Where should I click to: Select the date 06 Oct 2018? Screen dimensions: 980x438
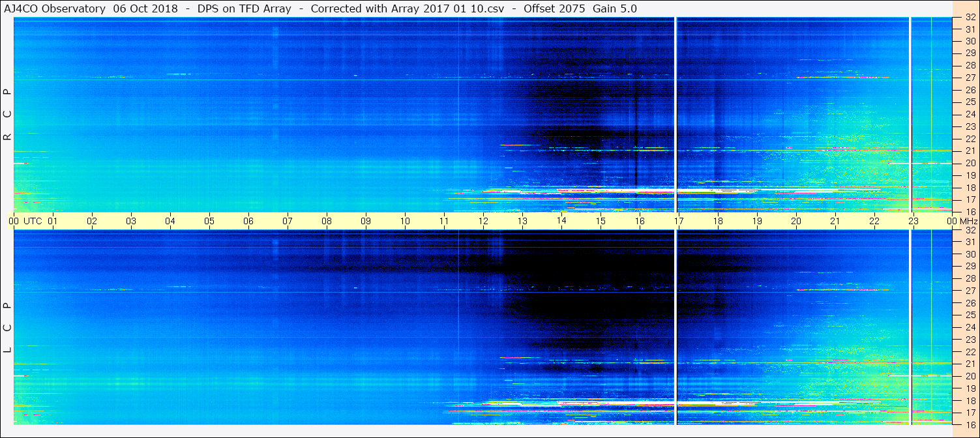145,8
